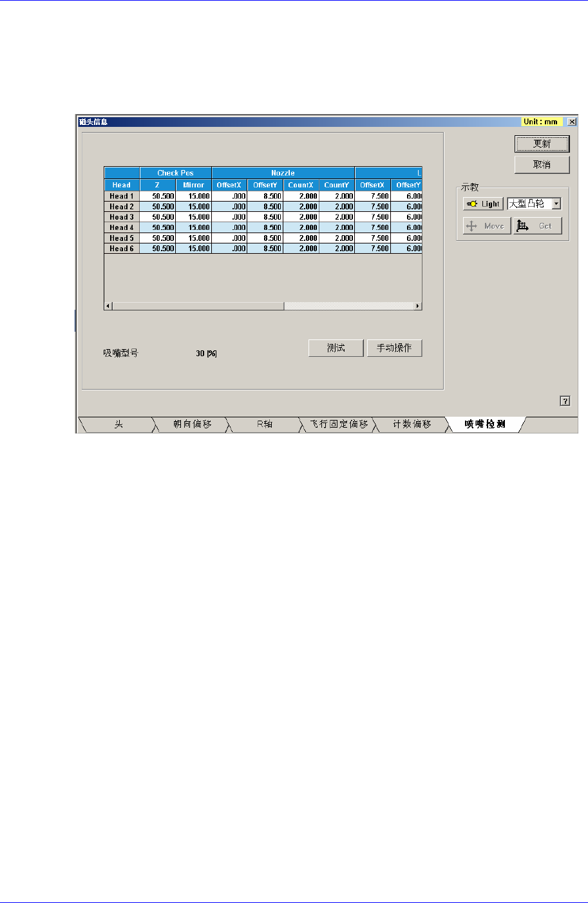Click the 更新 update button
Viewport: 588px width, 903px height.
(542, 144)
